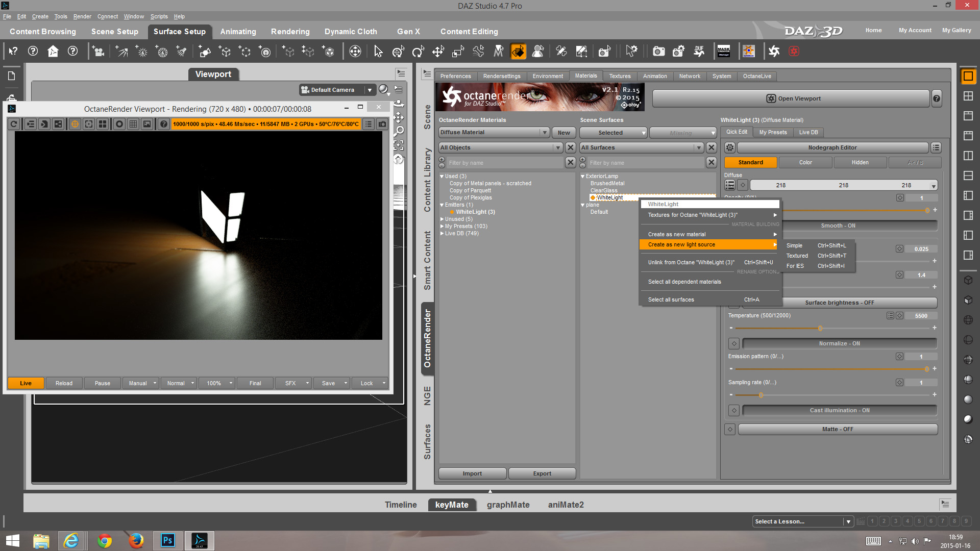Open the Diffuse Material dropdown
980x551 pixels.
(494, 132)
